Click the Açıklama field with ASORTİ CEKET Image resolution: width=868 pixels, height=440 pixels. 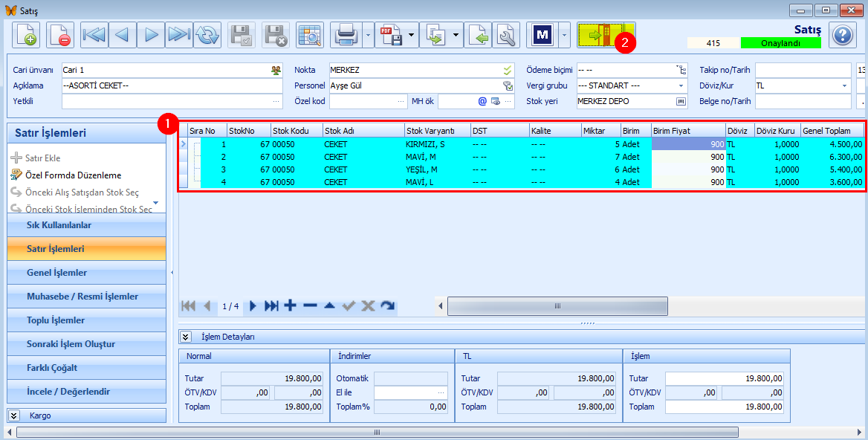click(172, 85)
